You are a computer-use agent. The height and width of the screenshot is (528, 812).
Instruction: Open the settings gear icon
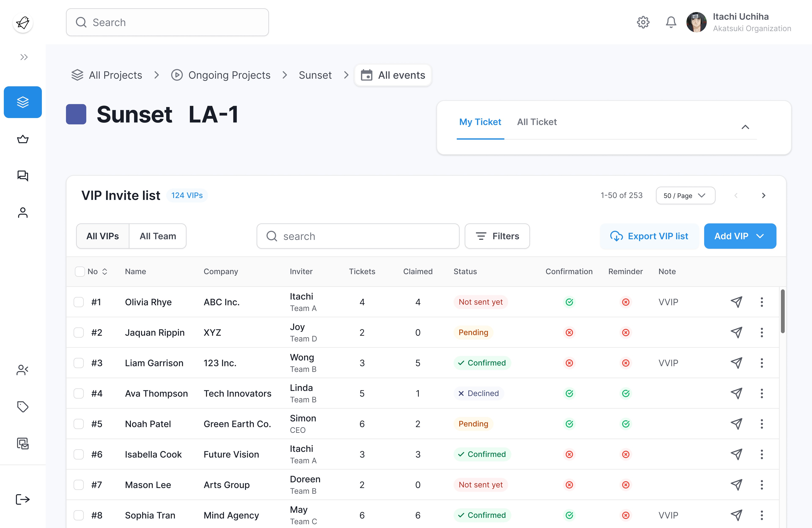643,22
